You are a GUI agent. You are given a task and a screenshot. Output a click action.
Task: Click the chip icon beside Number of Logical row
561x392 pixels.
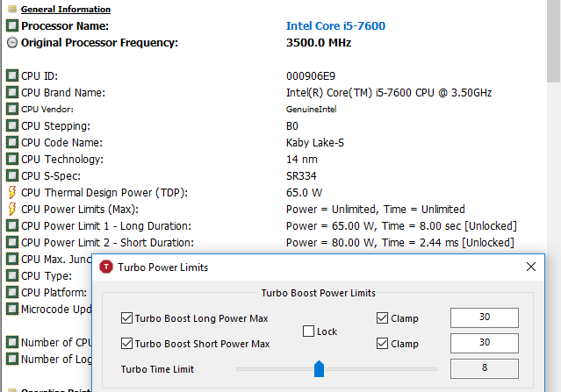click(x=12, y=359)
